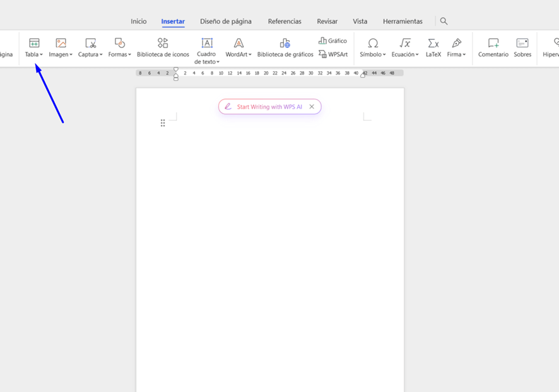The width and height of the screenshot is (559, 392).
Task: Click the WPSArt button
Action: (x=332, y=54)
